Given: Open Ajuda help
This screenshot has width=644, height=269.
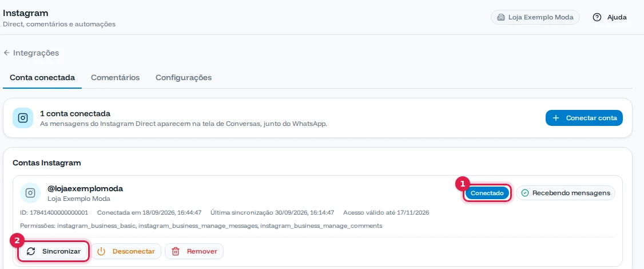Looking at the screenshot, I should [610, 17].
